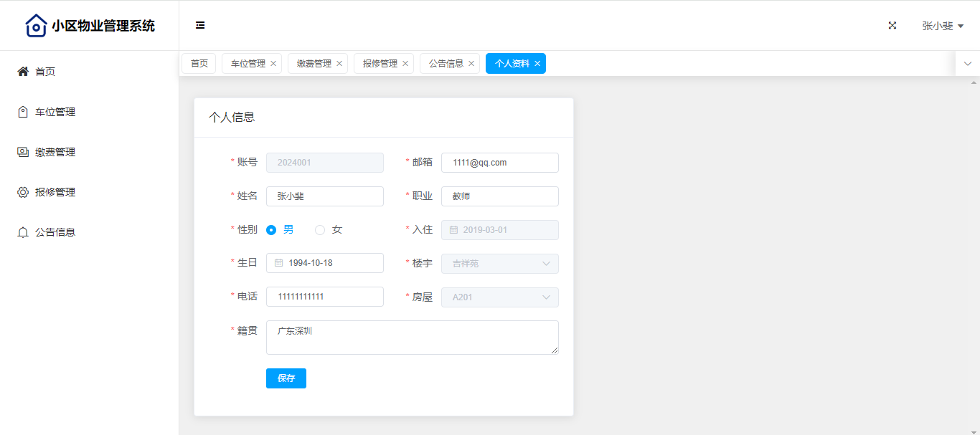Switch to the 公告信息 tab

click(446, 64)
